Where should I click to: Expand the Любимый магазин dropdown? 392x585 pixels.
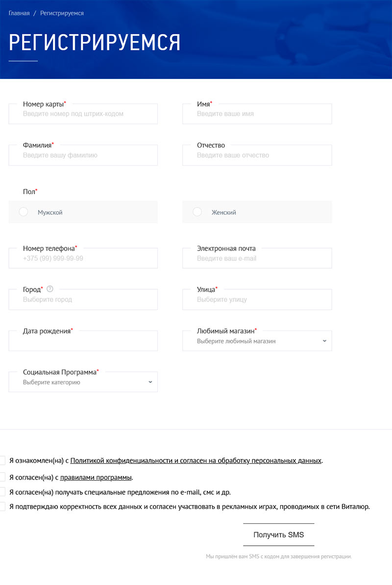pyautogui.click(x=257, y=341)
